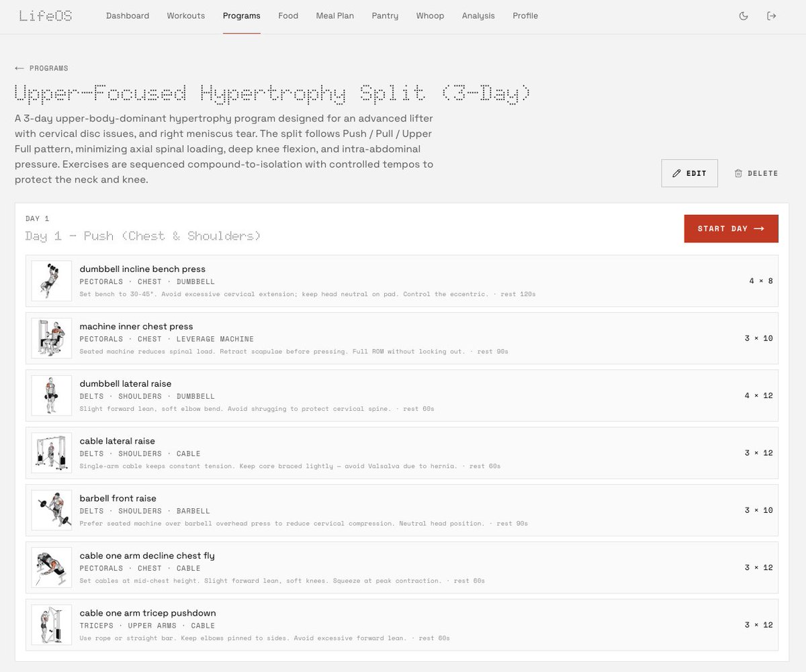The height and width of the screenshot is (672, 806).
Task: Select 'cable one arm tricep pushdown' title
Action: tap(148, 613)
